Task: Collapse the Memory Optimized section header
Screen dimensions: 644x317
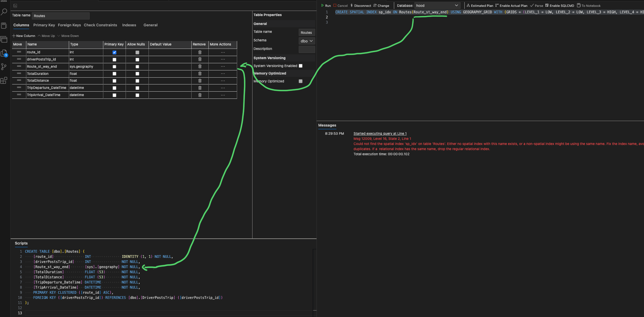Action: point(284,73)
